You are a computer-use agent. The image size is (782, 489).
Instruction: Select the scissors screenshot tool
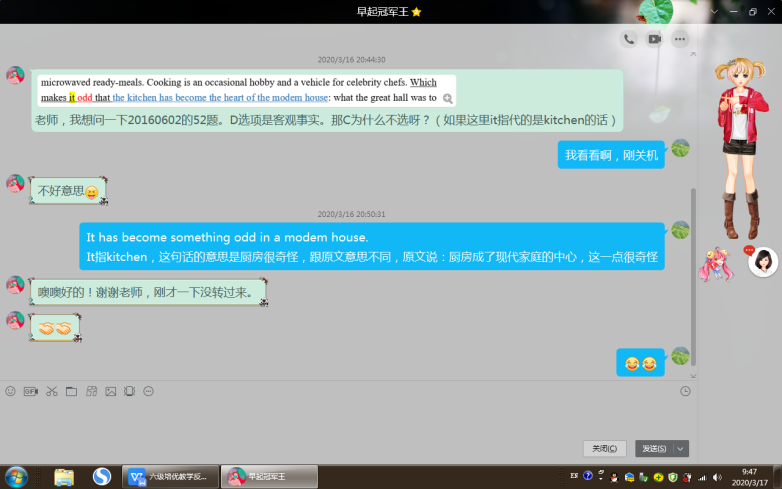click(51, 391)
